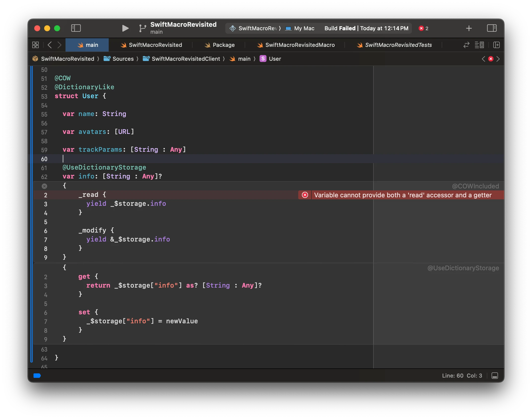Add a new item with plus button
The height and width of the screenshot is (419, 532).
469,28
